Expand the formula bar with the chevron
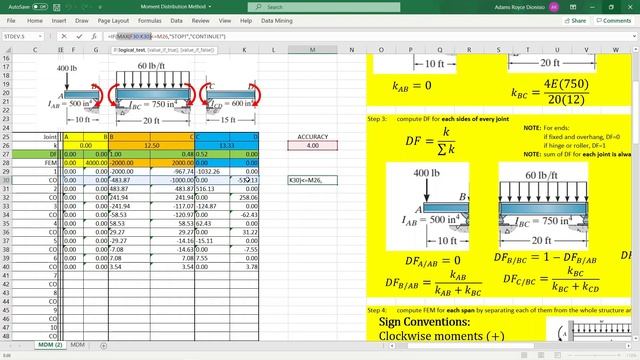This screenshot has width=640, height=360. coord(634,36)
